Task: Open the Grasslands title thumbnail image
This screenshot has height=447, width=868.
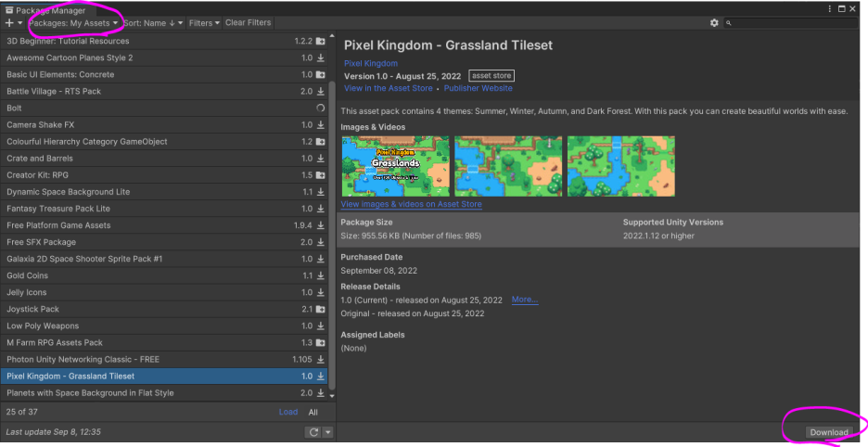Action: click(395, 166)
